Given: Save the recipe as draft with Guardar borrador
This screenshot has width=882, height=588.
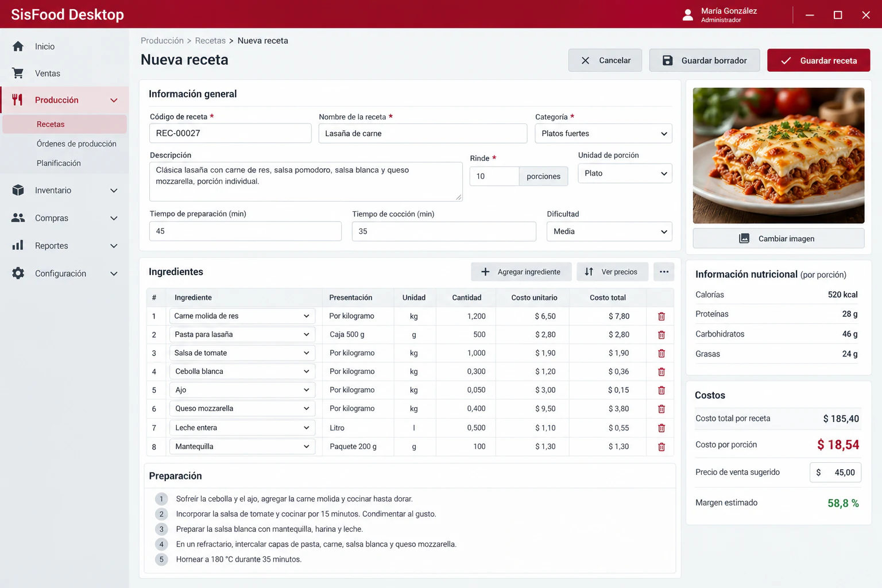Looking at the screenshot, I should [x=705, y=60].
